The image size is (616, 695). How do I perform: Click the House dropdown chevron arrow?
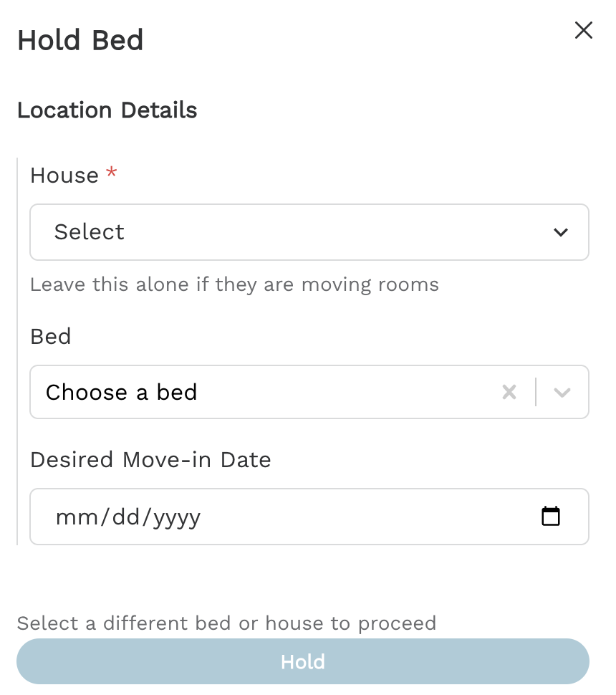tap(561, 232)
